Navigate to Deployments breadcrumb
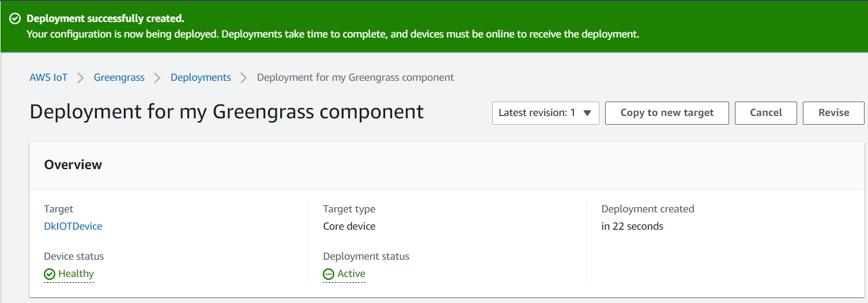Screen dimensions: 868x303 pos(201,77)
